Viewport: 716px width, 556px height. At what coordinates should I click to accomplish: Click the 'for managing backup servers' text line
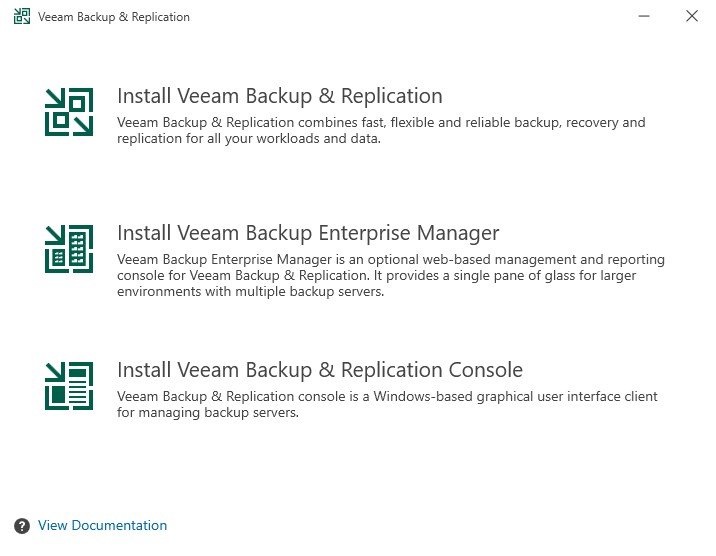click(208, 413)
